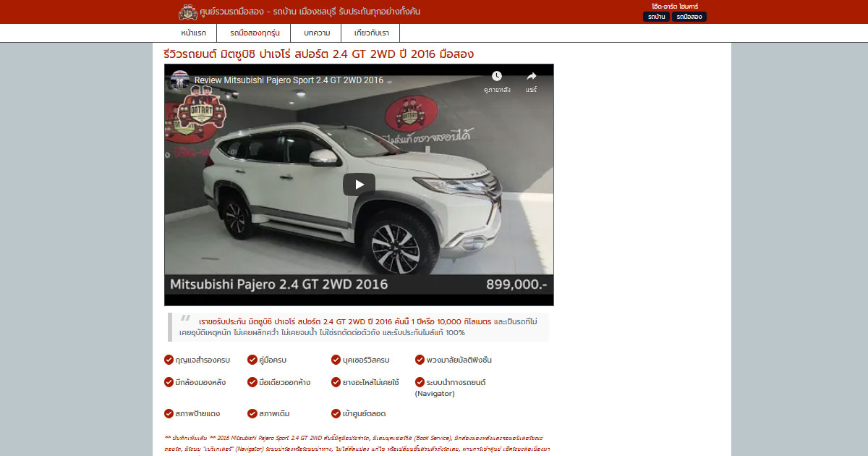Click the text มือเดียวออกห้าง
The image size is (868, 456).
285,382
